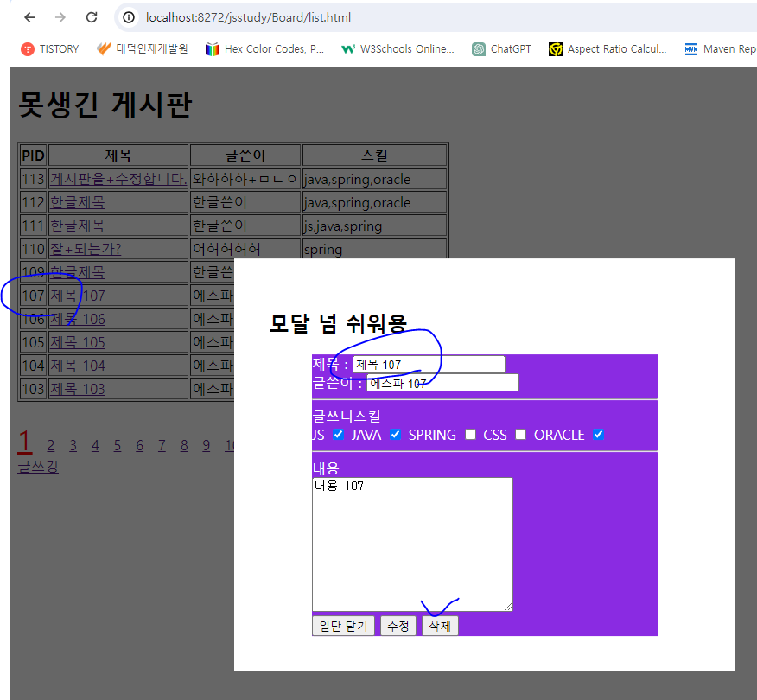Click the 못생긴 게시판 page heading

pos(105,105)
